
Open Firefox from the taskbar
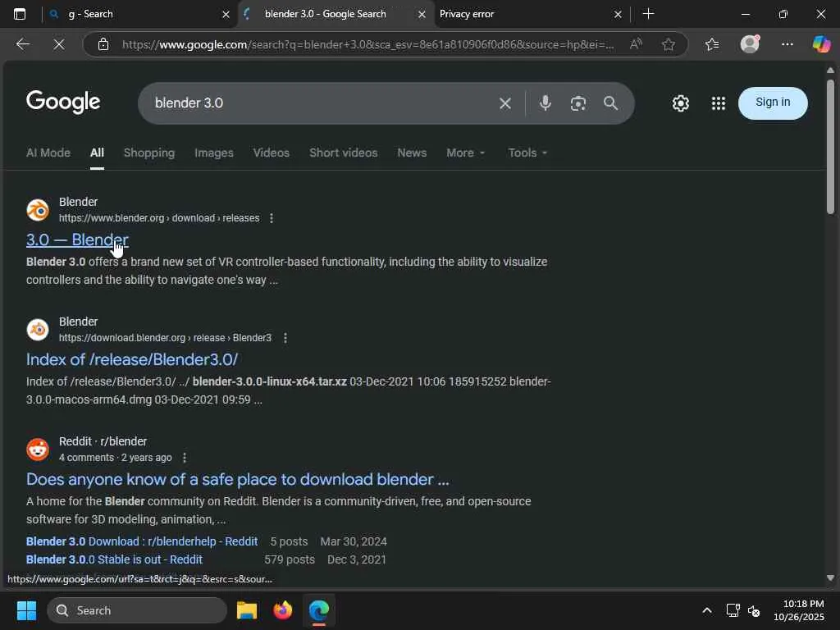tap(283, 610)
